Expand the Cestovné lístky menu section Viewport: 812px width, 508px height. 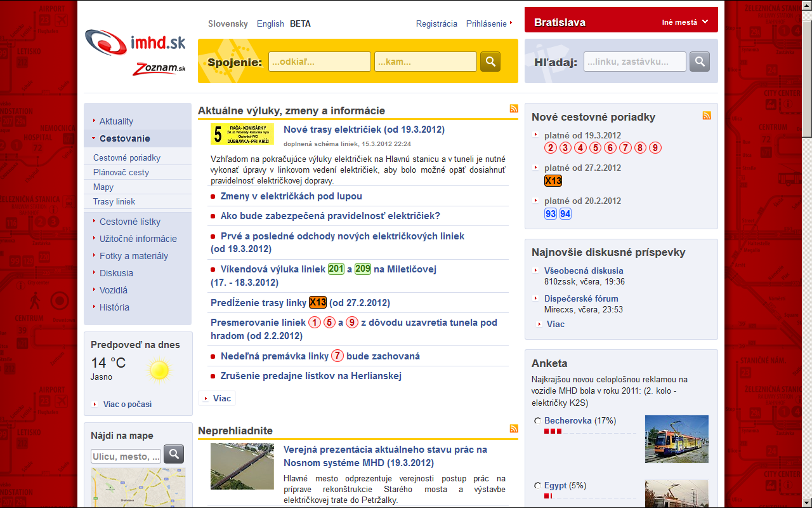click(129, 222)
